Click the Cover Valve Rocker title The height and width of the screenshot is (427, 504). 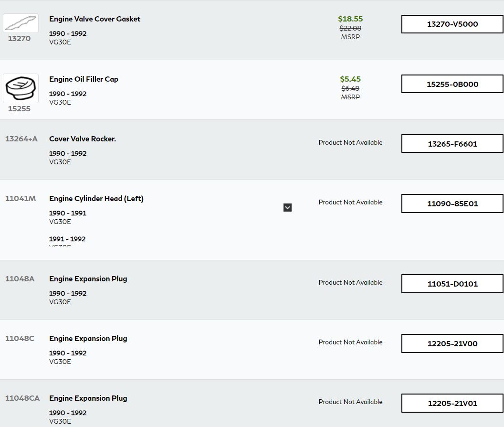[83, 139]
